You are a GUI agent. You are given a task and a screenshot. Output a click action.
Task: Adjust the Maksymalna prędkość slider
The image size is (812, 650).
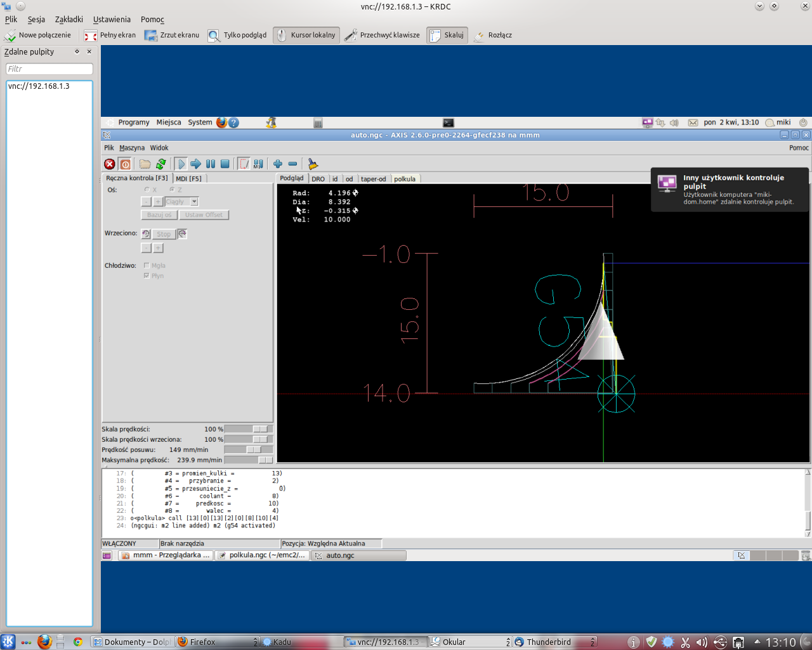249,460
